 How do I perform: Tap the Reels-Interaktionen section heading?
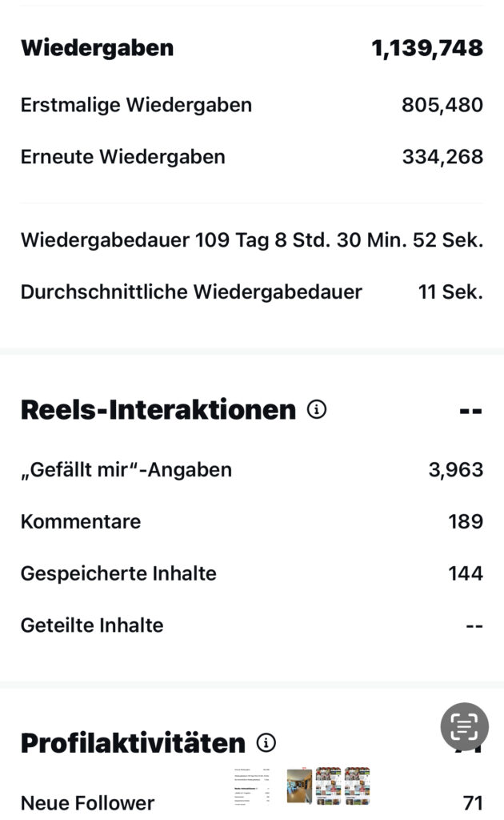click(x=158, y=410)
